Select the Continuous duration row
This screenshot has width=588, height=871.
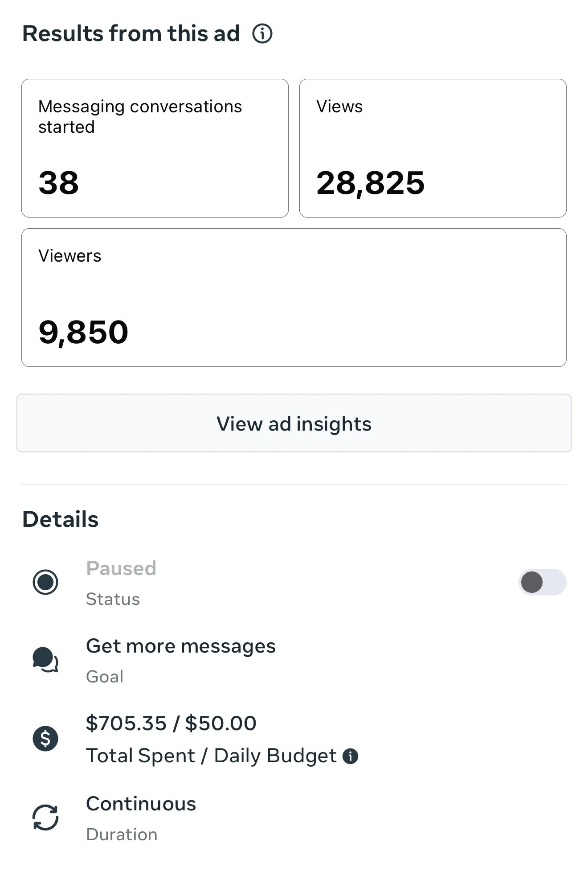point(294,818)
